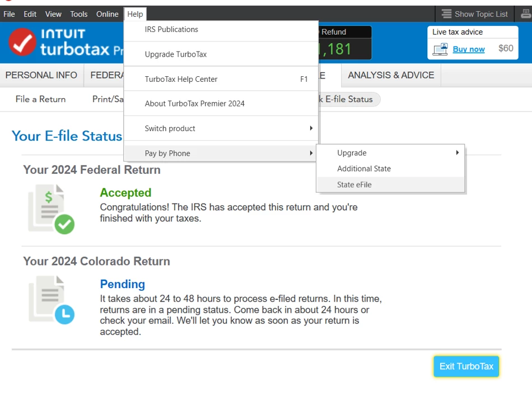This screenshot has height=399, width=532.
Task: Go to the Print/Save sub-tab
Action: 108,99
